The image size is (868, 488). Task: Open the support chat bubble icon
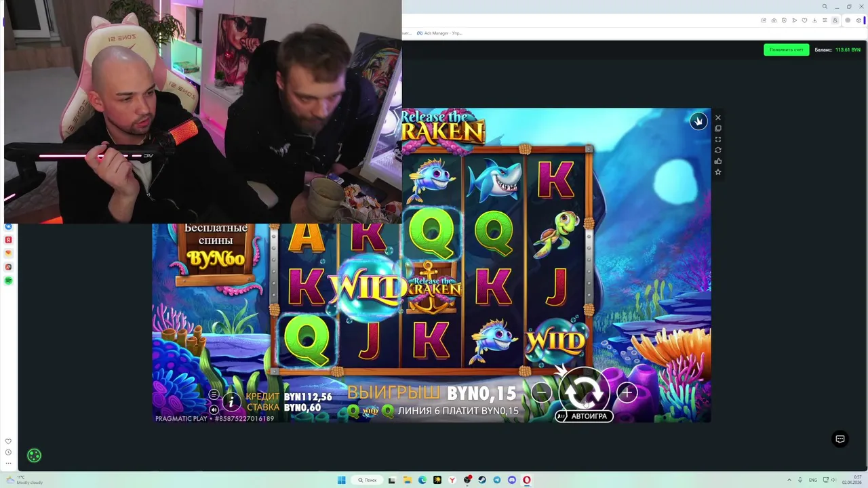point(840,439)
